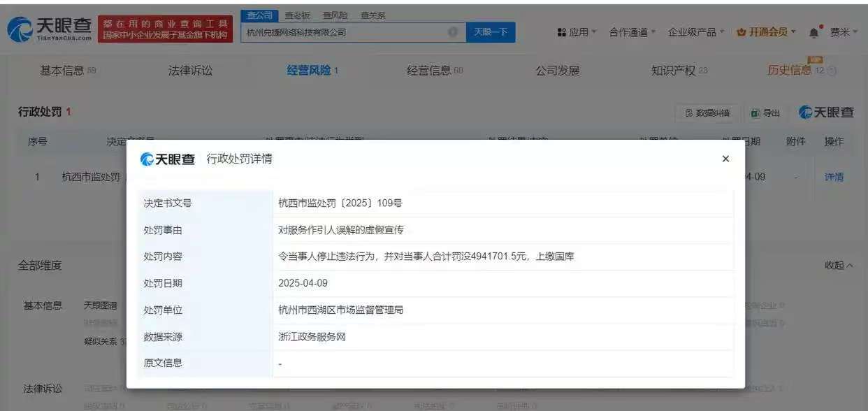Open the 合作通道 dropdown menu

click(x=632, y=32)
